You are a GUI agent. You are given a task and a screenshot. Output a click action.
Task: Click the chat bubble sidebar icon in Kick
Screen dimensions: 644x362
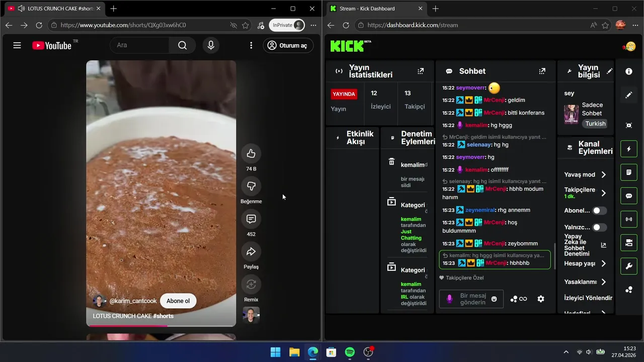(x=629, y=196)
